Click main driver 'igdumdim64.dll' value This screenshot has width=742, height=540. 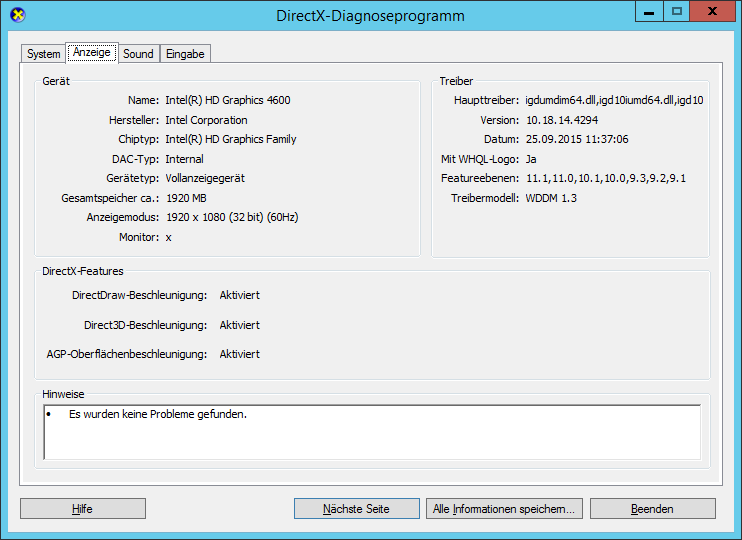coord(614,100)
